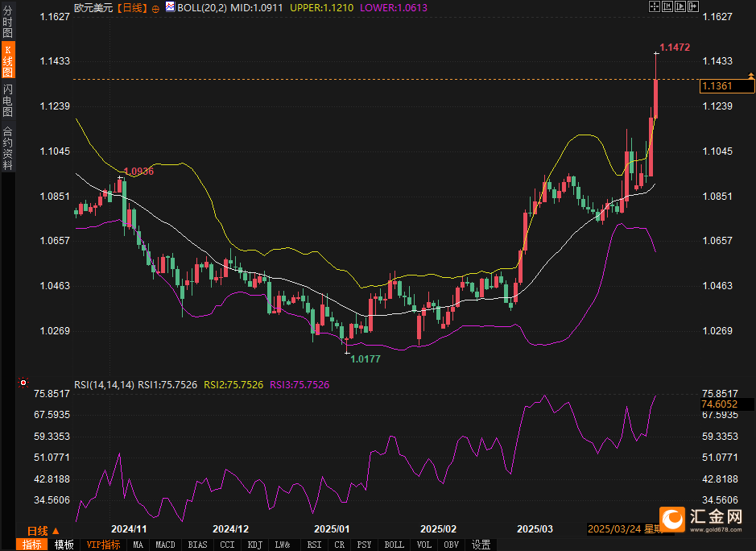The width and height of the screenshot is (756, 551).
Task: Switch to the 分时图 side tab
Action: pyautogui.click(x=8, y=22)
